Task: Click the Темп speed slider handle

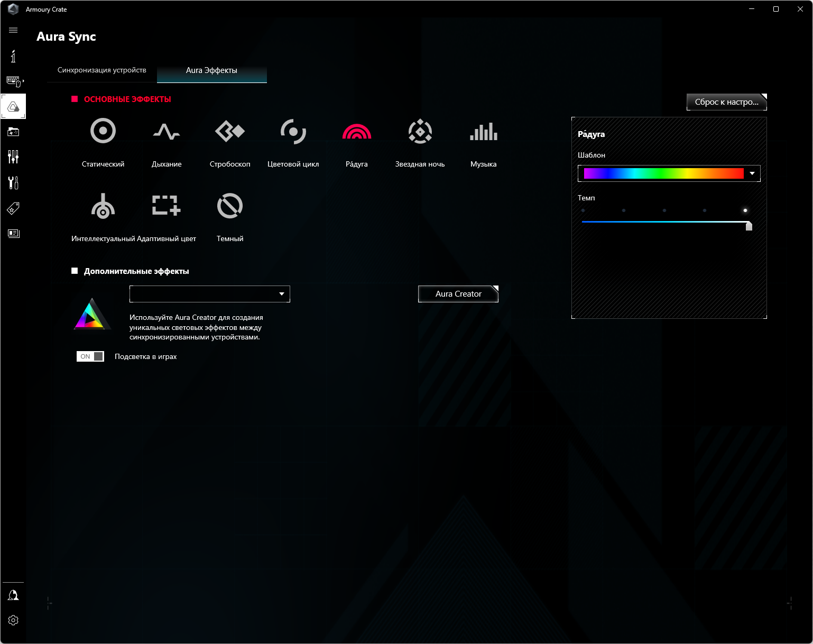Action: click(749, 226)
